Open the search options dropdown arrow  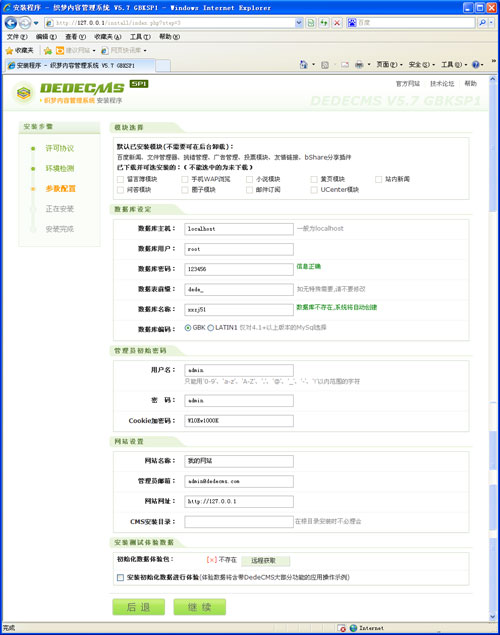click(491, 23)
